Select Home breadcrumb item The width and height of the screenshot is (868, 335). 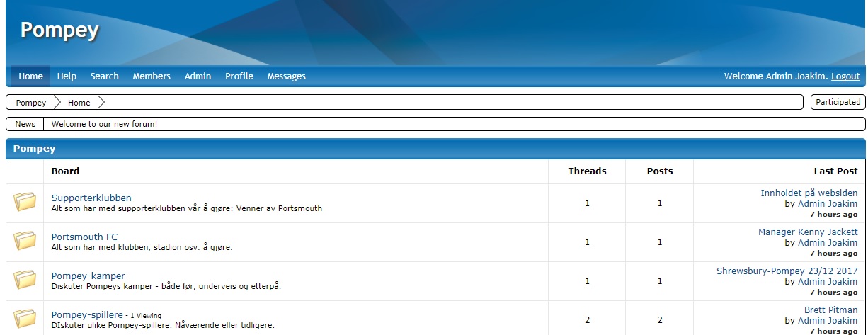79,103
